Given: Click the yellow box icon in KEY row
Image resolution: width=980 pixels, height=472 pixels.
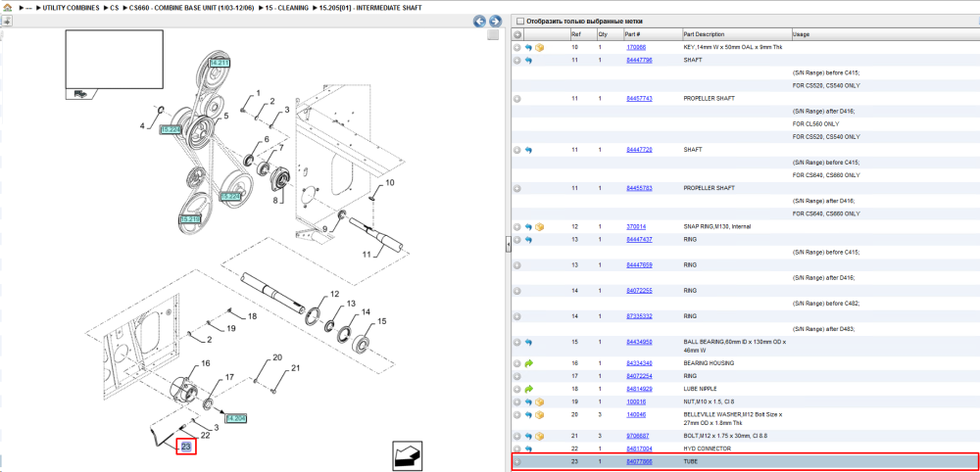Looking at the screenshot, I should [539, 47].
